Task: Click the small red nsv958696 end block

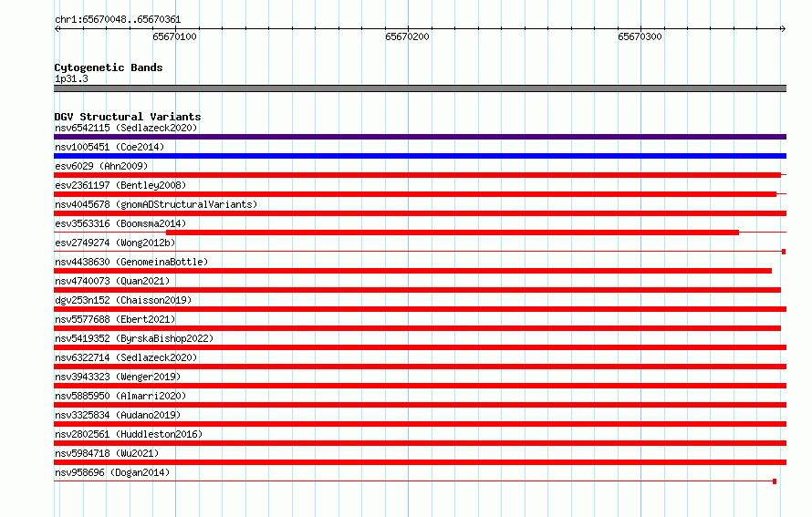Action: coord(775,481)
